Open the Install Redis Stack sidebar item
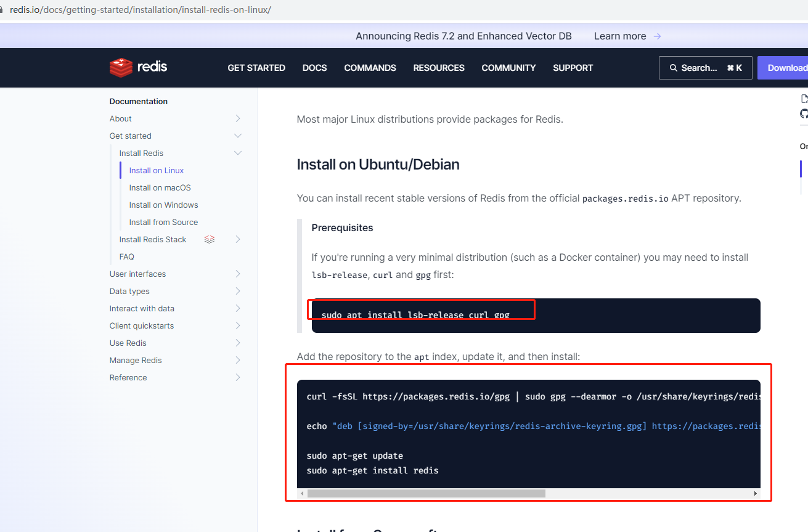The height and width of the screenshot is (532, 808). click(152, 239)
